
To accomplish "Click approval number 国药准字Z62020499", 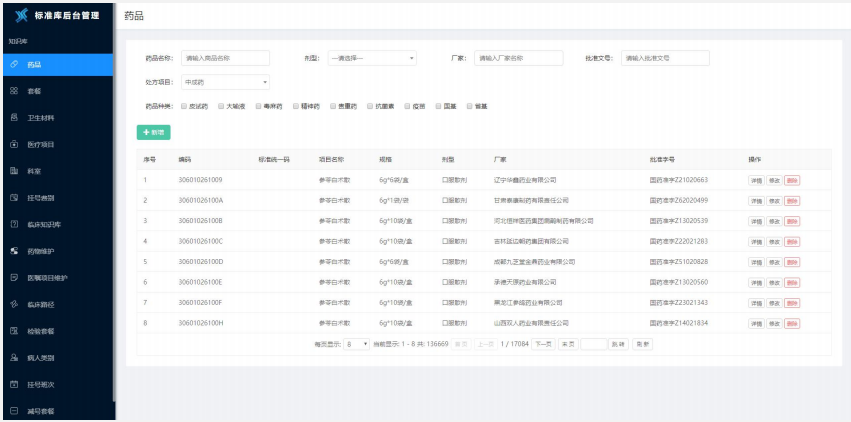I will (678, 200).
